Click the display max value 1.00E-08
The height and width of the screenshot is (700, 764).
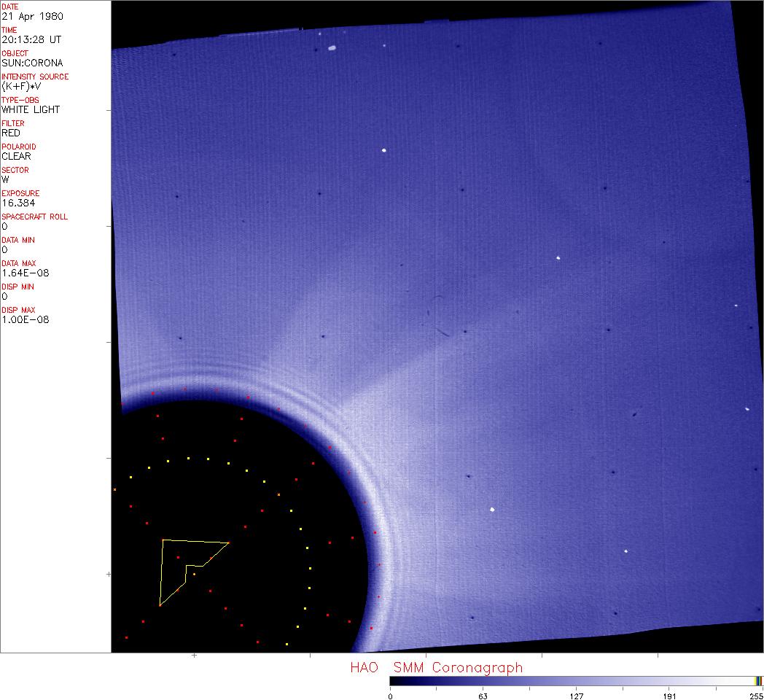[25, 319]
